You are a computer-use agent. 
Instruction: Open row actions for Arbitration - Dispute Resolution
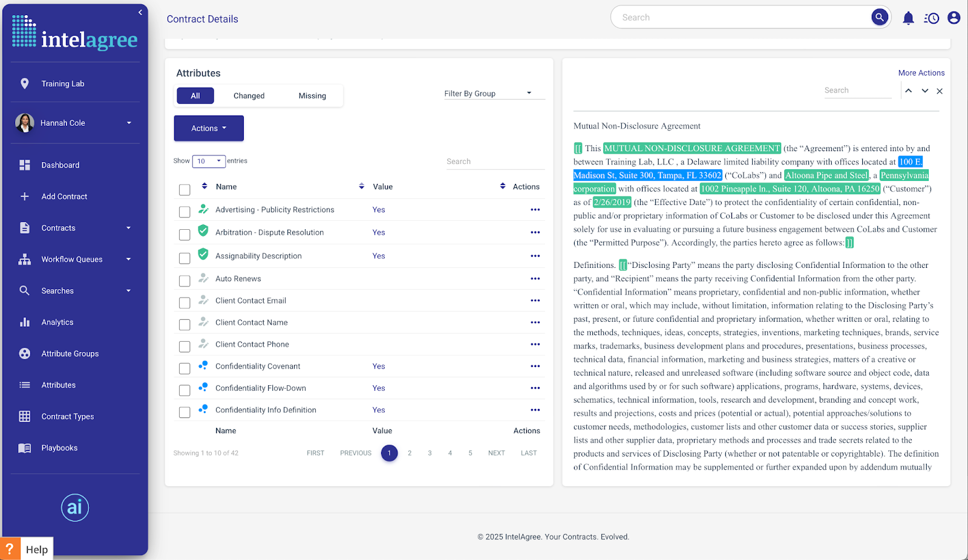(x=535, y=233)
